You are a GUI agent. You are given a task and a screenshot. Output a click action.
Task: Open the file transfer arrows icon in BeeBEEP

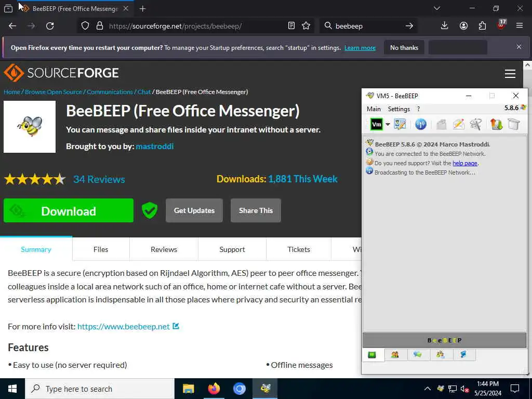(496, 124)
